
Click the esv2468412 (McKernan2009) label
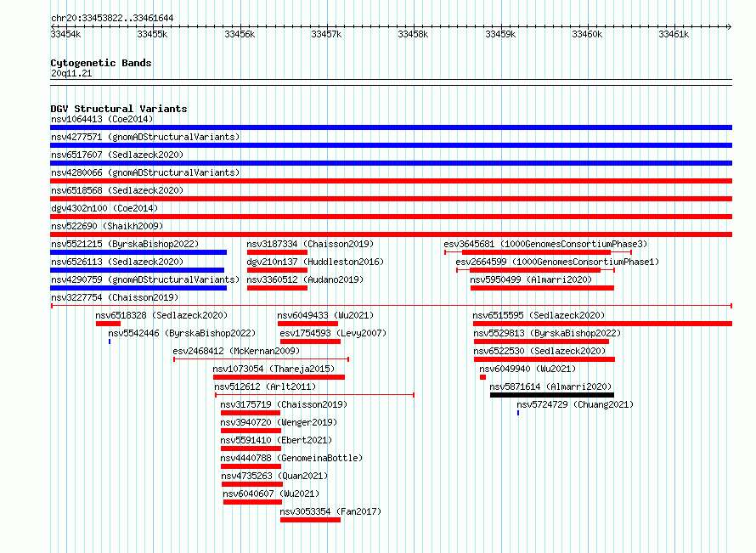(236, 351)
